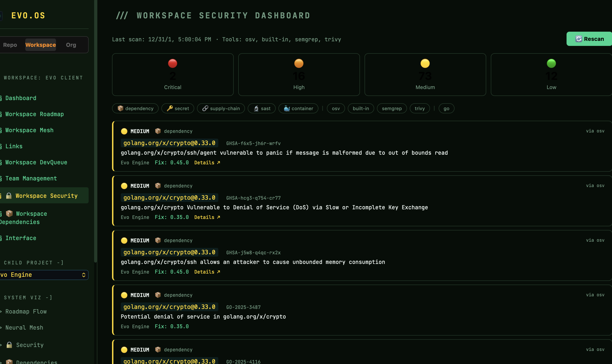Open the Interface page
Image resolution: width=612 pixels, height=364 pixels.
[x=21, y=238]
